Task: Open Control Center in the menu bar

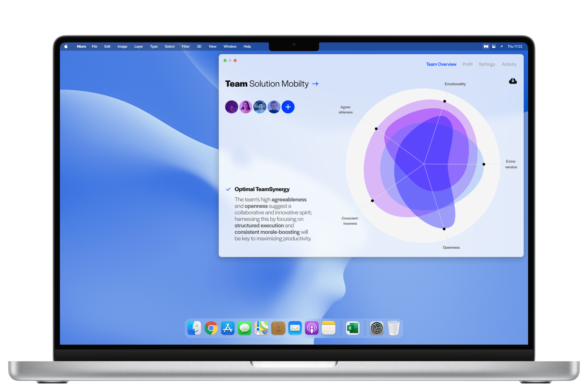Action: (x=494, y=46)
